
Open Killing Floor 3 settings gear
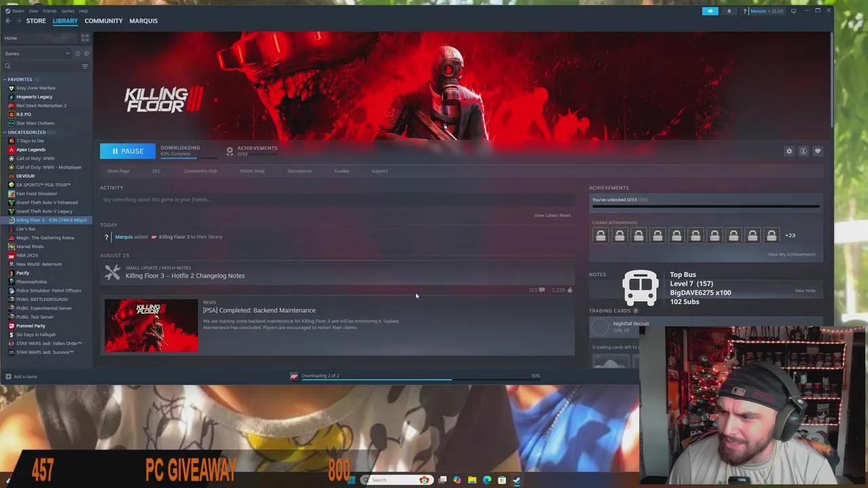[789, 151]
